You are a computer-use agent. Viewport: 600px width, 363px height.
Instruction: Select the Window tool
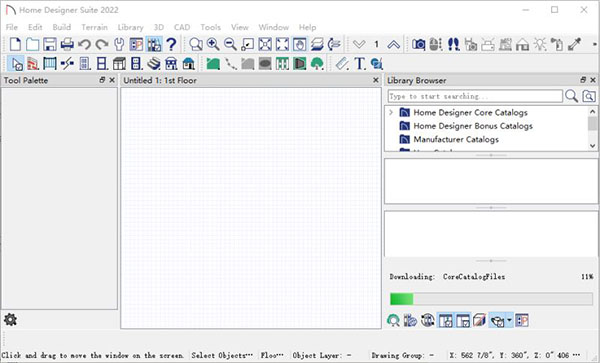[102, 63]
